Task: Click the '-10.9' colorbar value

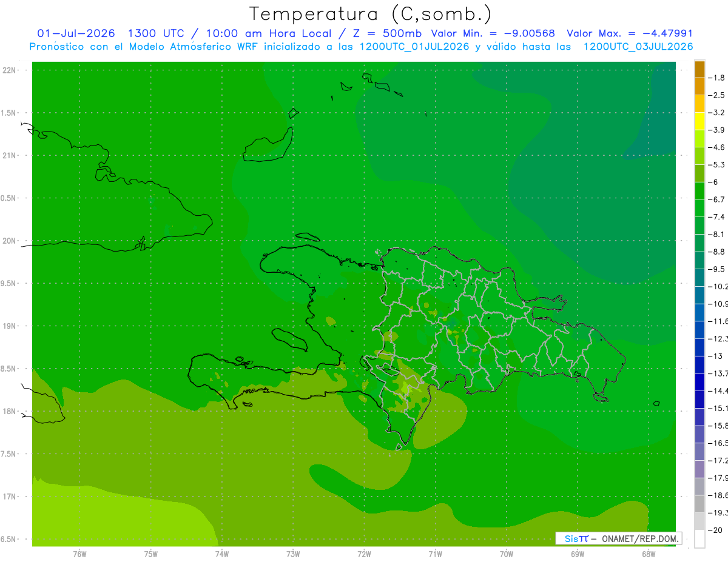Action: [718, 304]
